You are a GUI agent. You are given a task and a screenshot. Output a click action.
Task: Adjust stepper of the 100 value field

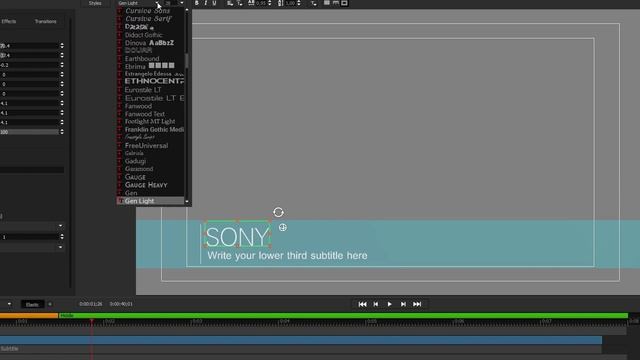[x=62, y=132]
